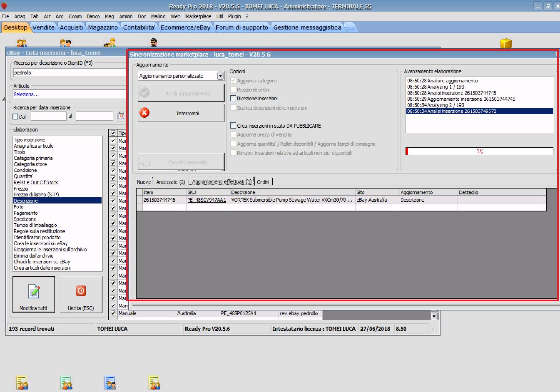Screen dimensions: 560x392
Task: Click the Modifica tutti button
Action: (33, 295)
